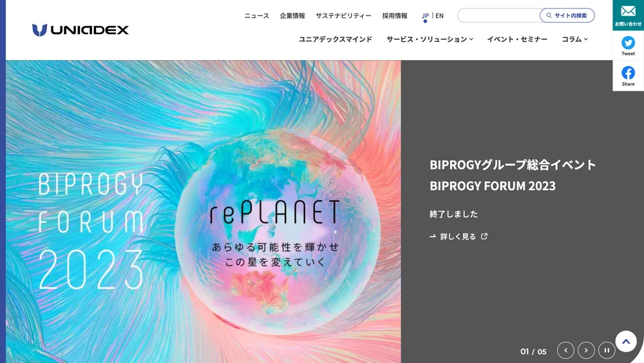Screen dimensions: 644x363
Task: Share page via Facebook Share icon
Action: click(628, 76)
